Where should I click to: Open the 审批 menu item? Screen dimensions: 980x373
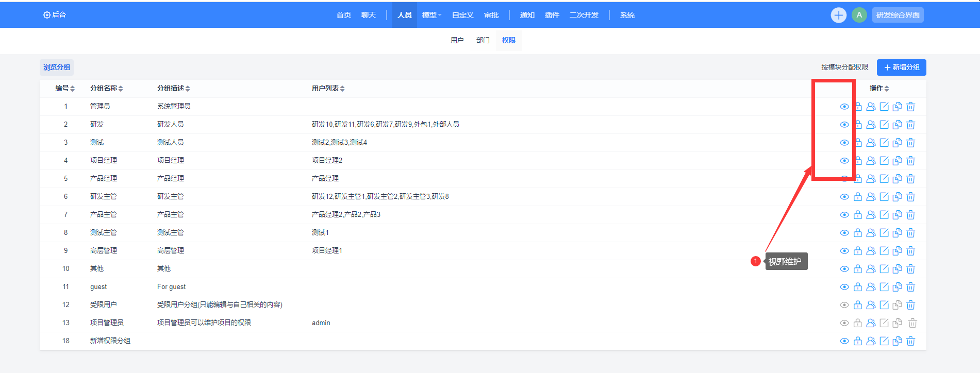coord(491,15)
